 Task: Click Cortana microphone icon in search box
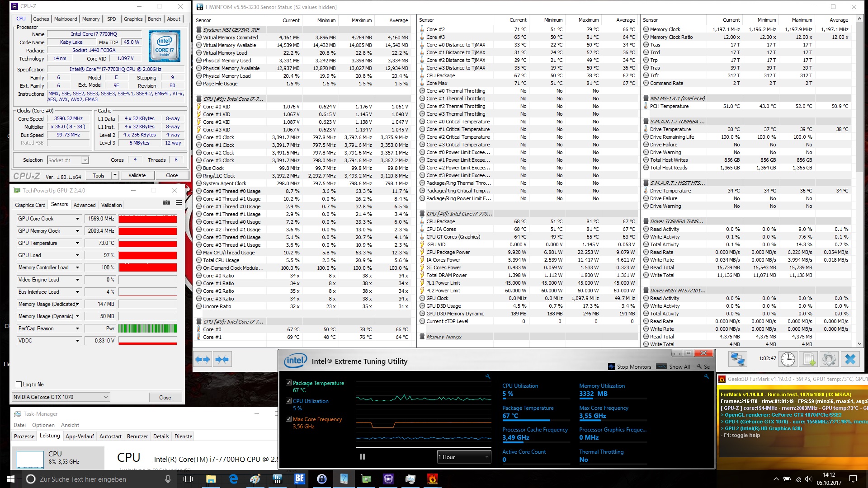coord(168,479)
